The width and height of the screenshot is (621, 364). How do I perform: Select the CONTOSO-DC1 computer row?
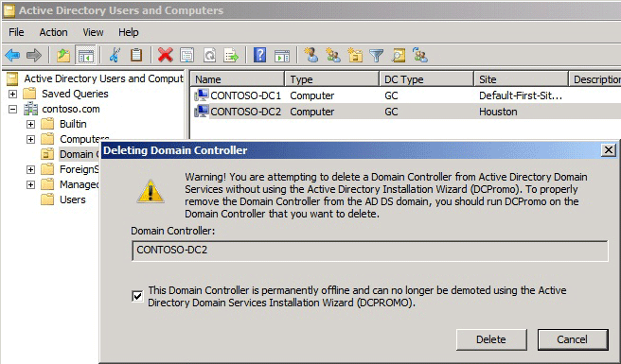[406, 95]
